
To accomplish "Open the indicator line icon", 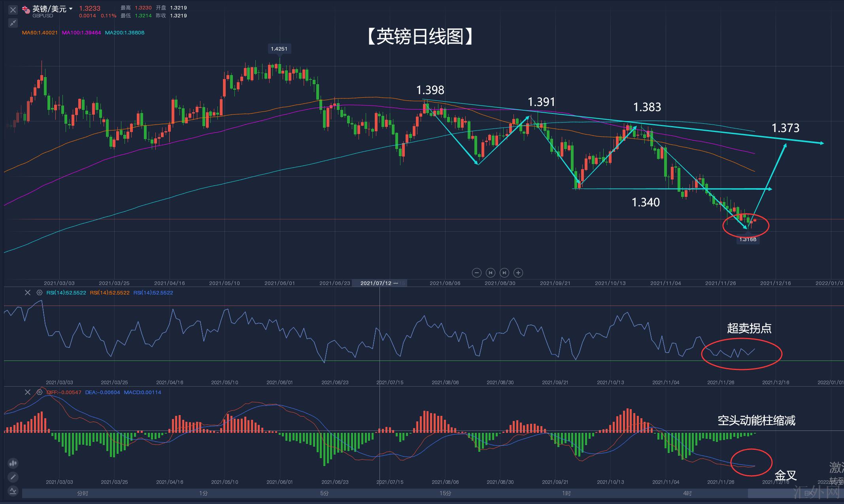I will tap(13, 491).
